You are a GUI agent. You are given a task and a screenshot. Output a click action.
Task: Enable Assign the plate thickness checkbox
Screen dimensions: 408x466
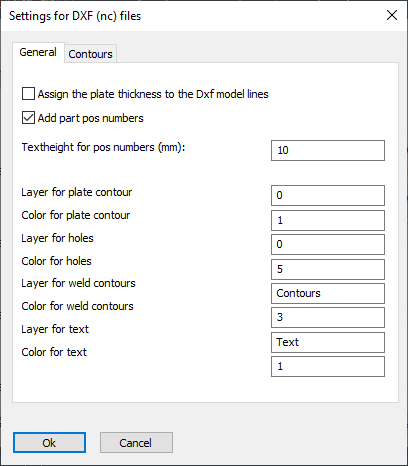pyautogui.click(x=28, y=94)
